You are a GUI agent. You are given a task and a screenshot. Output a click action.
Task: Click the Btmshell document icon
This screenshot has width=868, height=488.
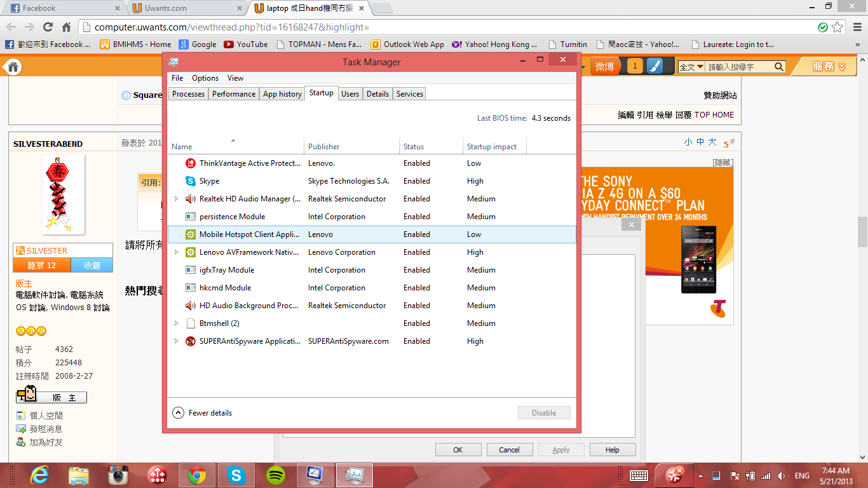[190, 323]
